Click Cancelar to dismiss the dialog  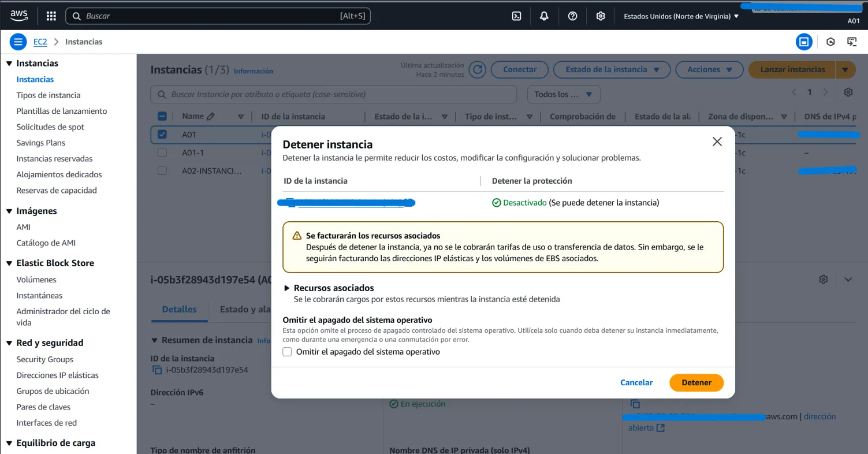(x=636, y=382)
